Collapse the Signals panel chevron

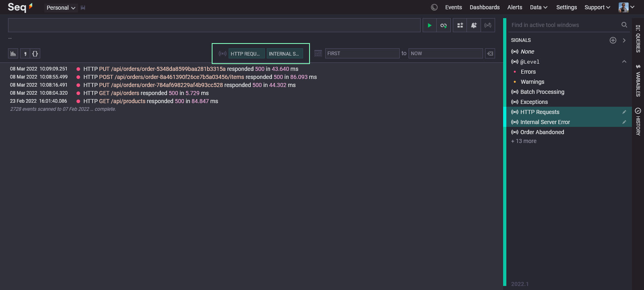pyautogui.click(x=624, y=40)
